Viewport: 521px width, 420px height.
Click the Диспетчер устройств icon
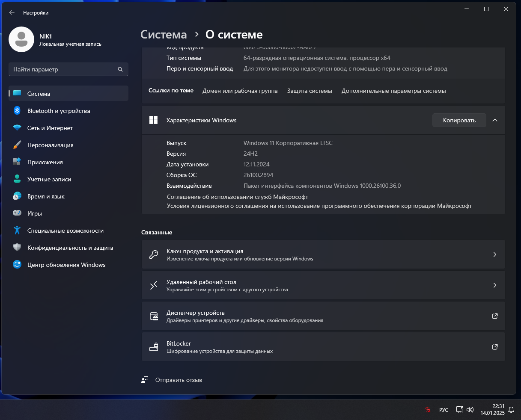coord(153,316)
